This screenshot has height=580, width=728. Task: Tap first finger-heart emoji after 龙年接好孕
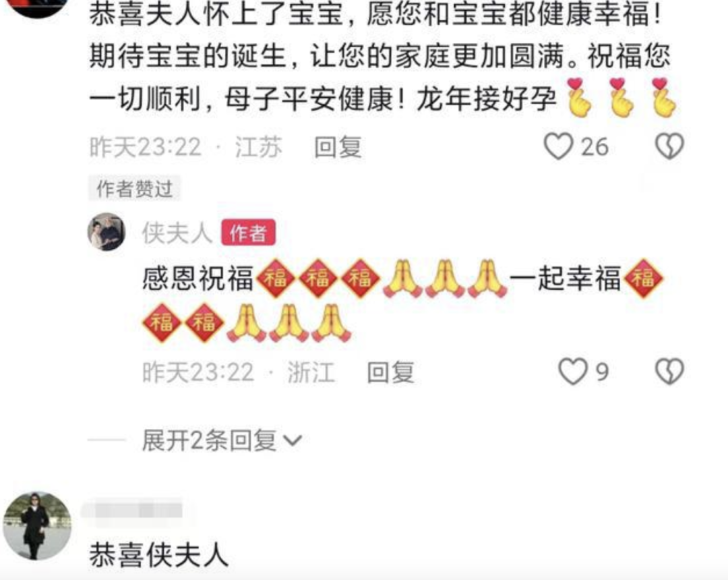[x=579, y=98]
